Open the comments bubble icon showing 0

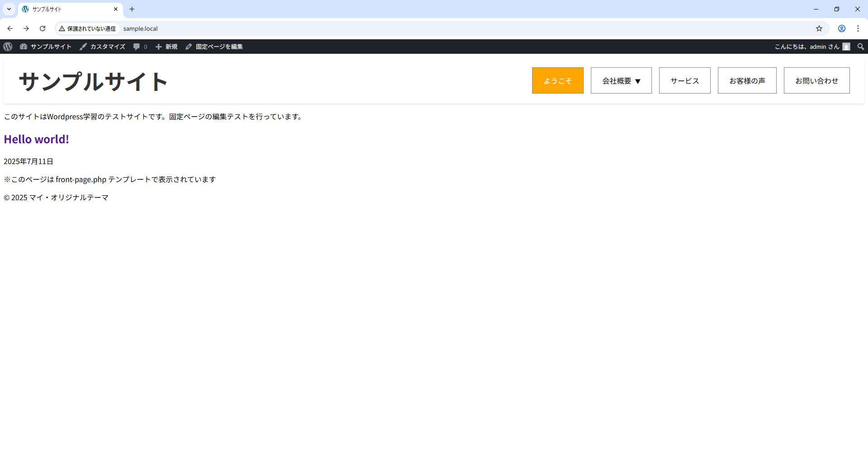140,47
